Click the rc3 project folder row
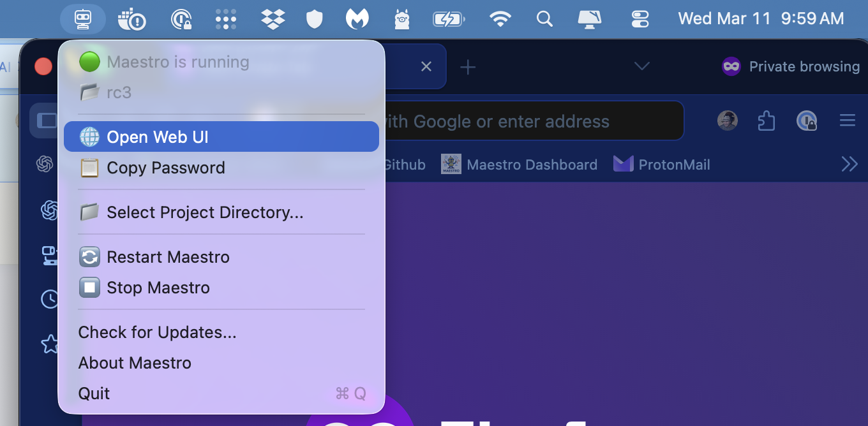The height and width of the screenshot is (426, 868). click(221, 92)
